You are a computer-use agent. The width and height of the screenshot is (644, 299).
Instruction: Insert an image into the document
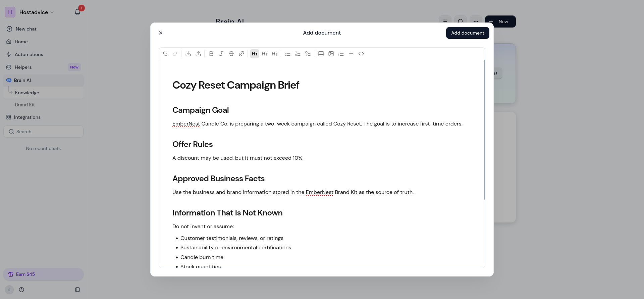tap(331, 54)
